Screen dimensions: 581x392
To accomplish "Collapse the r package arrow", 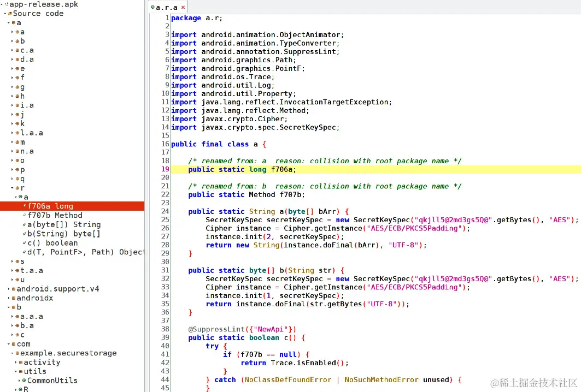I will click(12, 188).
